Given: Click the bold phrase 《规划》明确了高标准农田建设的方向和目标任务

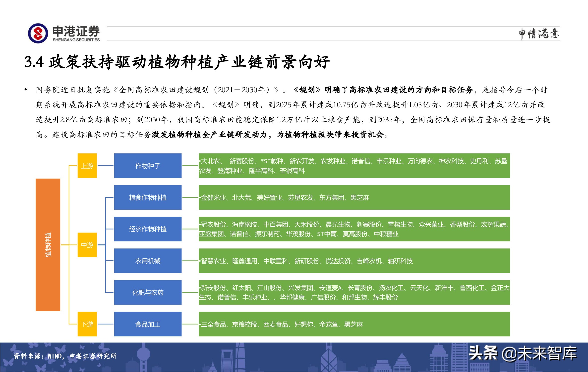Looking at the screenshot, I should coord(383,90).
